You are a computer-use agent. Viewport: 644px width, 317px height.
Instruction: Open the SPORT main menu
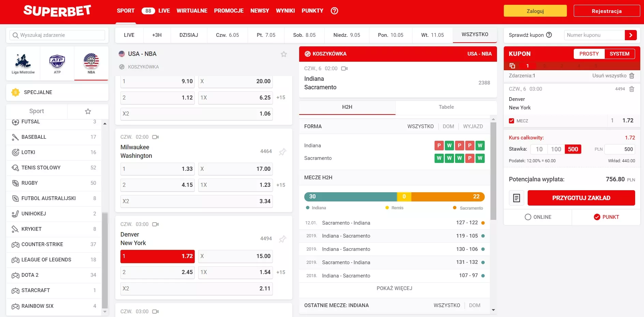coord(126,11)
